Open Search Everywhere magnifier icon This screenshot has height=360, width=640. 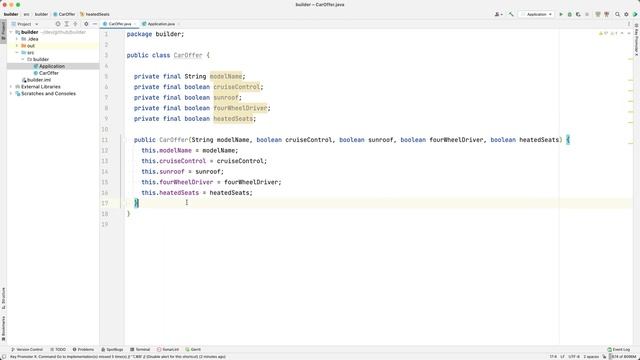coord(618,14)
